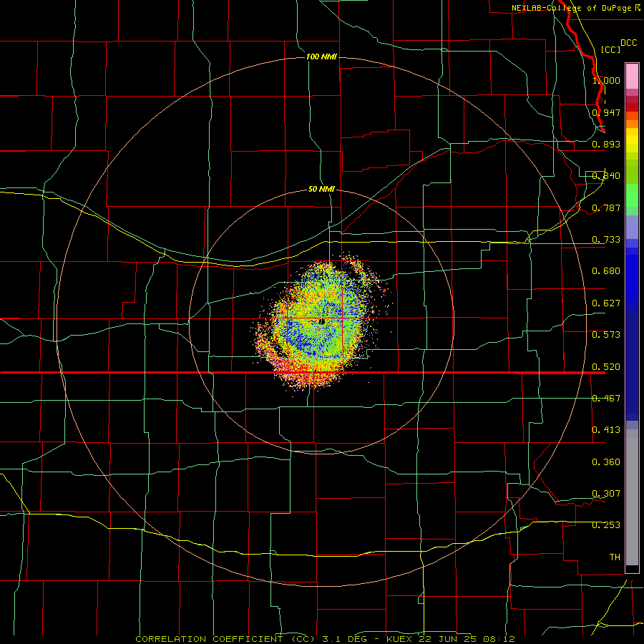Select the 0.893 color scale value
This screenshot has height=644, width=644.
606,144
